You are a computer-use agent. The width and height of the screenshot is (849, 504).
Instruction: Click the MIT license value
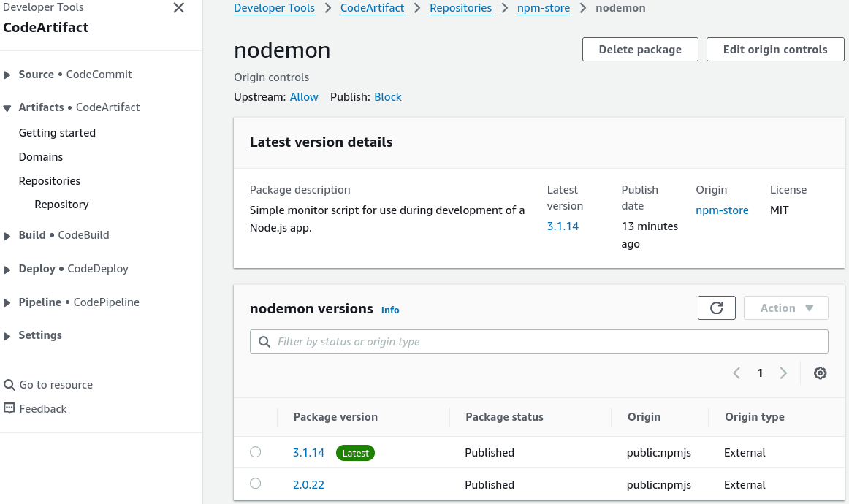(x=779, y=210)
